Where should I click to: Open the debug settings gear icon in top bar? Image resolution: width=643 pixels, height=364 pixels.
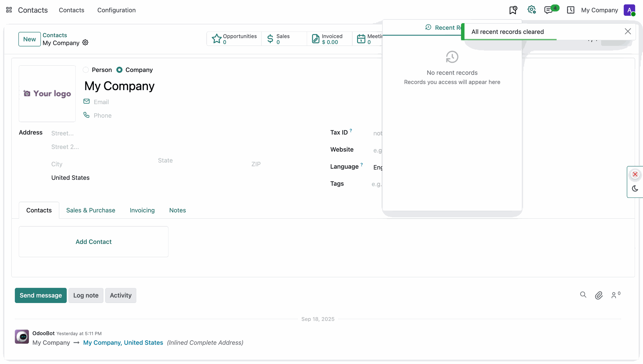[x=531, y=10]
